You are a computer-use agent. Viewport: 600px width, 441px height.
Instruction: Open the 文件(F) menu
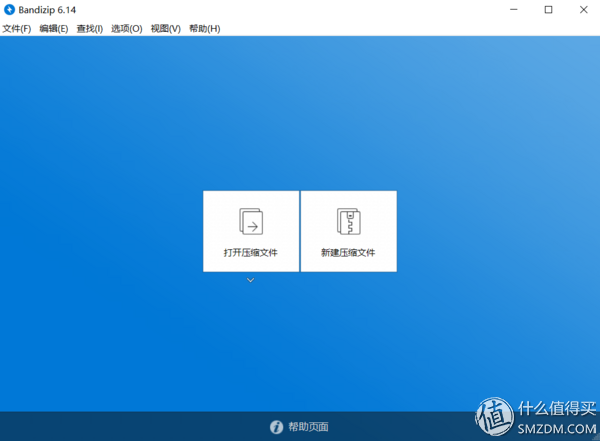tap(17, 29)
